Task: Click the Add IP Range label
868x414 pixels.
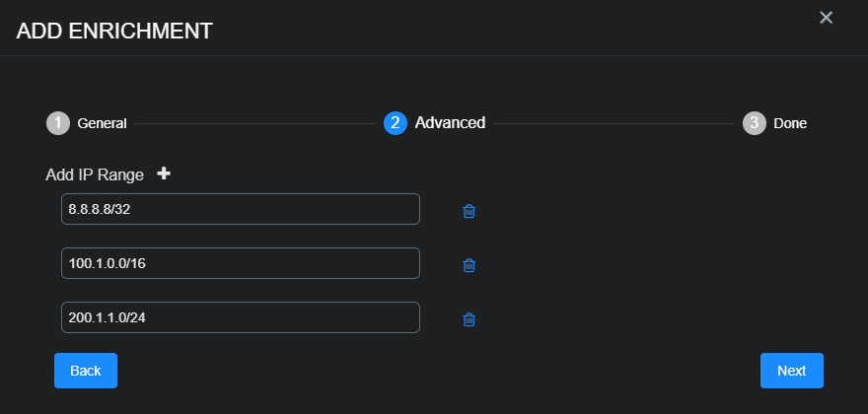Action: pos(95,174)
